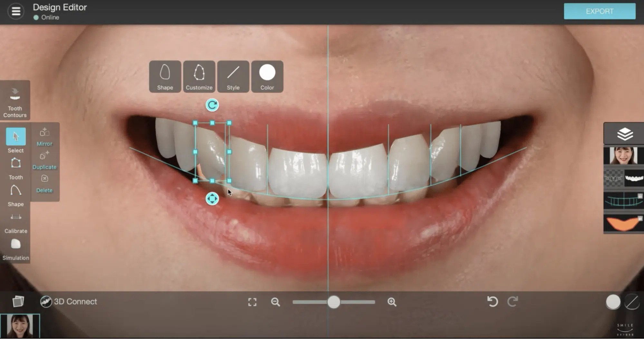The width and height of the screenshot is (644, 339).
Task: Pick the white Color swatch
Action: 267,77
